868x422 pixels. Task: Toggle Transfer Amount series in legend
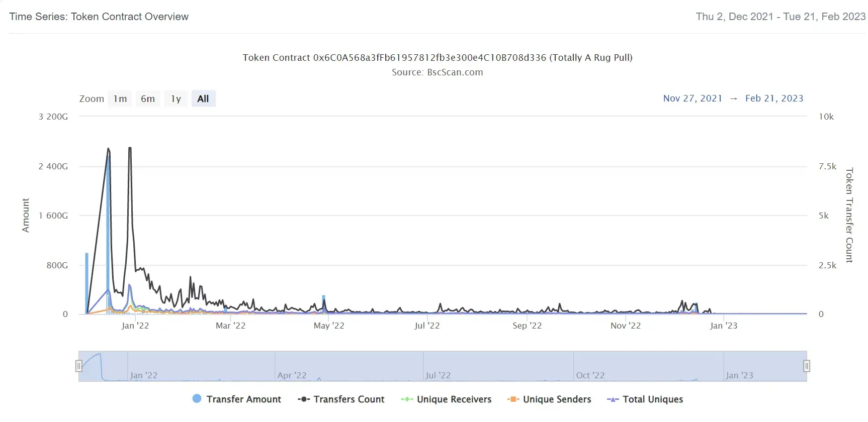(237, 399)
